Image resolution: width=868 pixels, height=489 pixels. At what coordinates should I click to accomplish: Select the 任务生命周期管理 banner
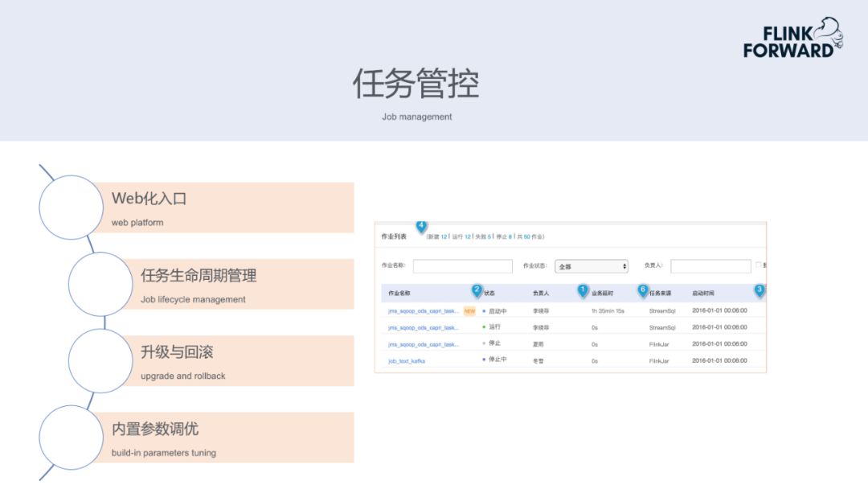tap(238, 284)
